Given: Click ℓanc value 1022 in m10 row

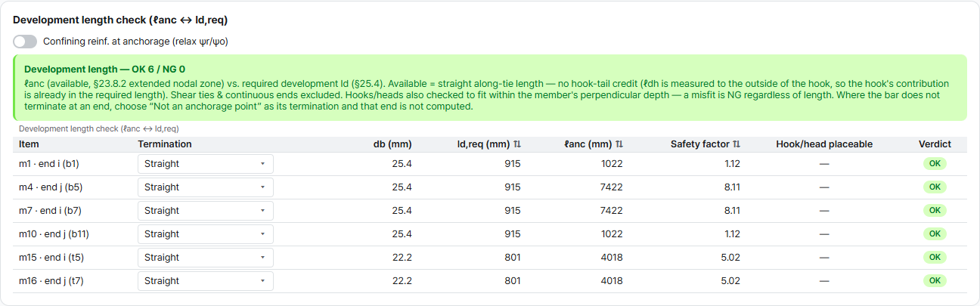Looking at the screenshot, I should 611,234.
